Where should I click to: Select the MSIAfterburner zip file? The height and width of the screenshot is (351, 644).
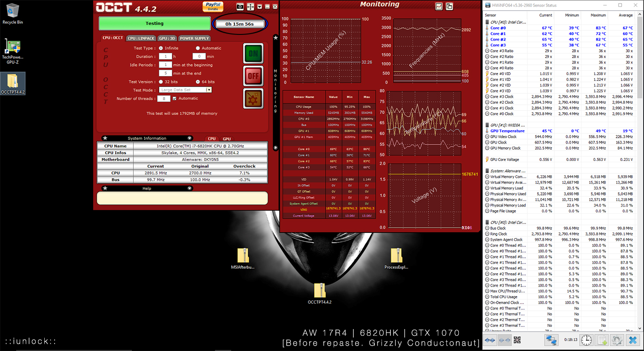pyautogui.click(x=242, y=259)
